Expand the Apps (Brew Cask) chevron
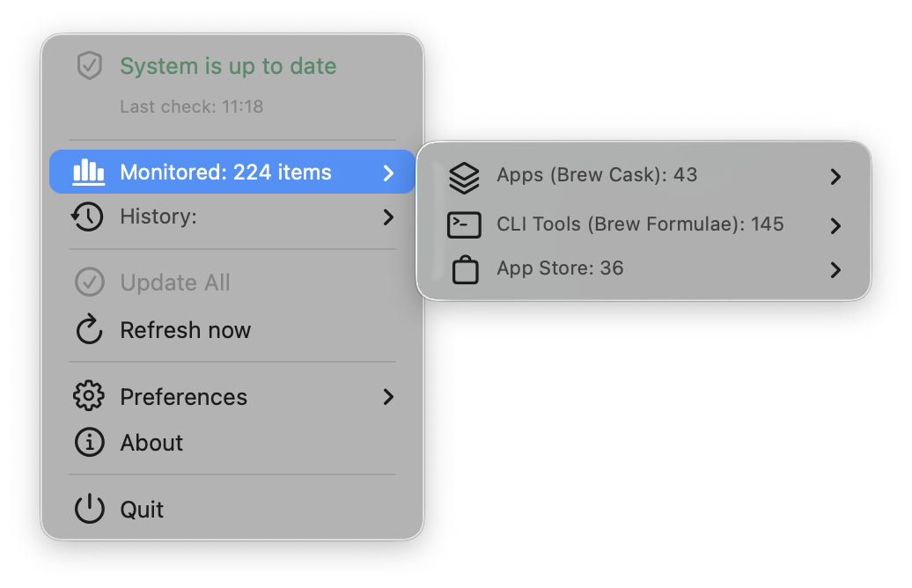The image size is (912, 588). (836, 177)
